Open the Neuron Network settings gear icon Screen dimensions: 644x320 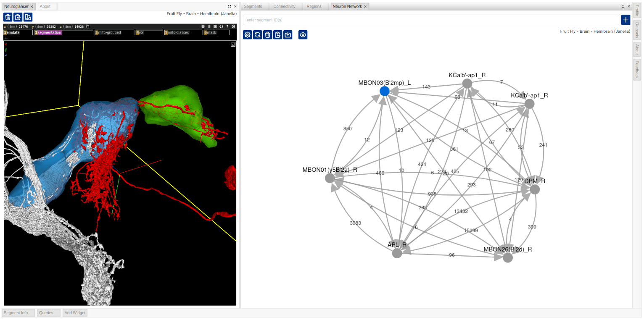(247, 34)
